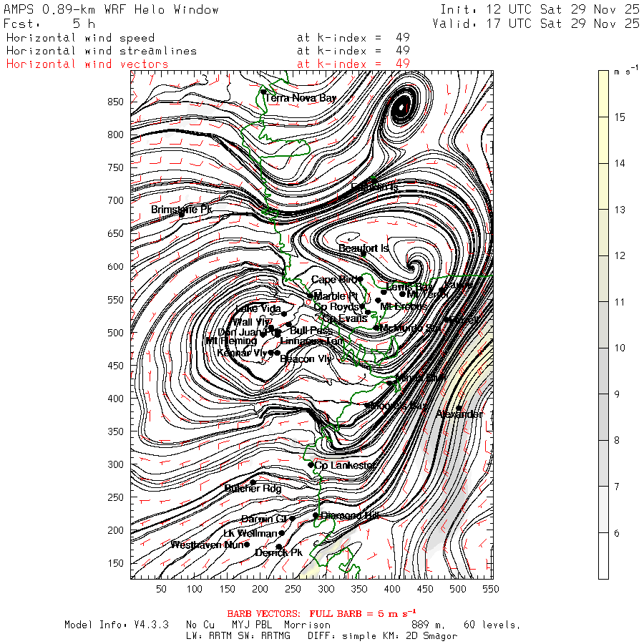Image resolution: width=644 pixels, height=644 pixels.
Task: Click the Westhaven Nun label
Action: [208, 545]
